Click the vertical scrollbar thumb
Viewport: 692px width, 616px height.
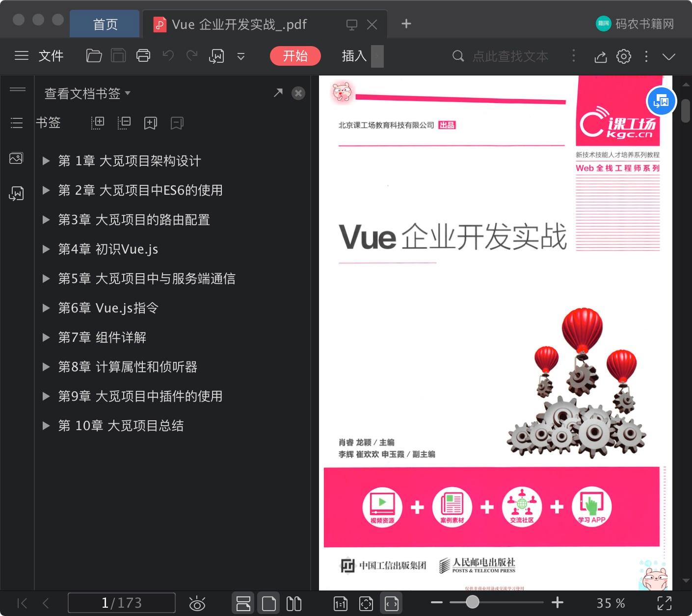pos(686,111)
